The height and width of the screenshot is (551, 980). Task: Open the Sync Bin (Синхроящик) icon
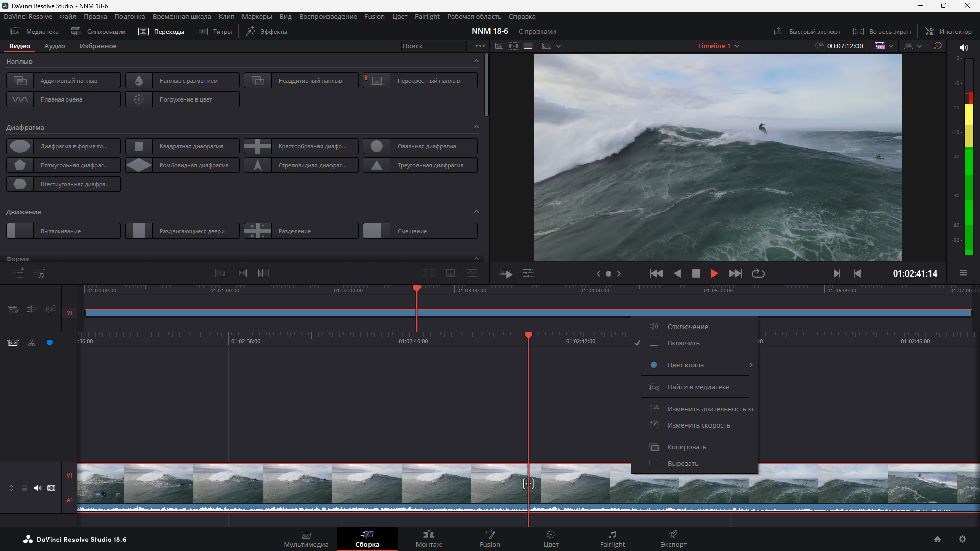pos(99,32)
